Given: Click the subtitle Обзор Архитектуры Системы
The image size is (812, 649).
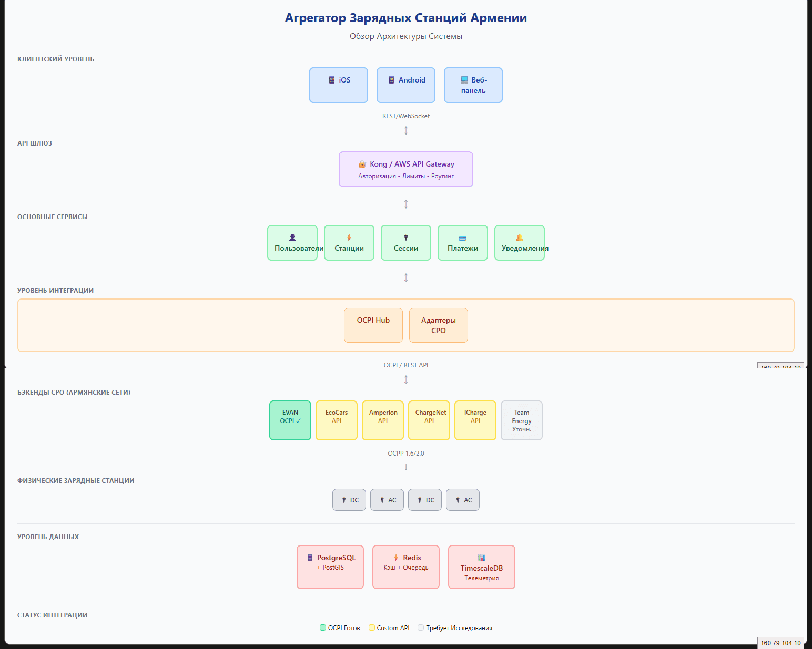Looking at the screenshot, I should click(406, 36).
